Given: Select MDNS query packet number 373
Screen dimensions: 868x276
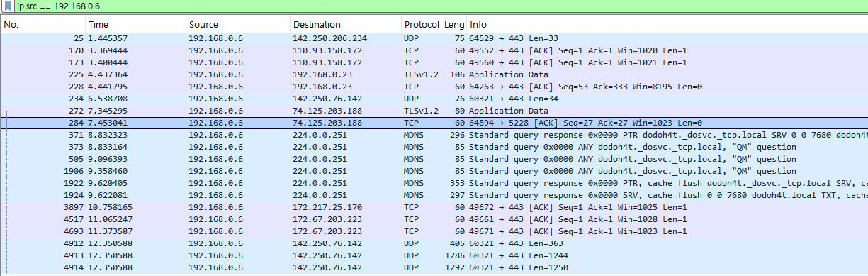Looking at the screenshot, I should coord(434,147).
